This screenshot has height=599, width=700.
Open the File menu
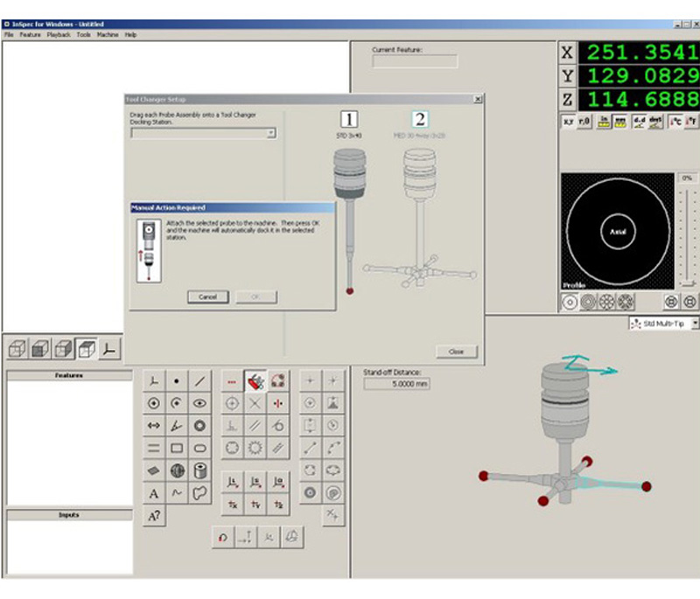[9, 34]
